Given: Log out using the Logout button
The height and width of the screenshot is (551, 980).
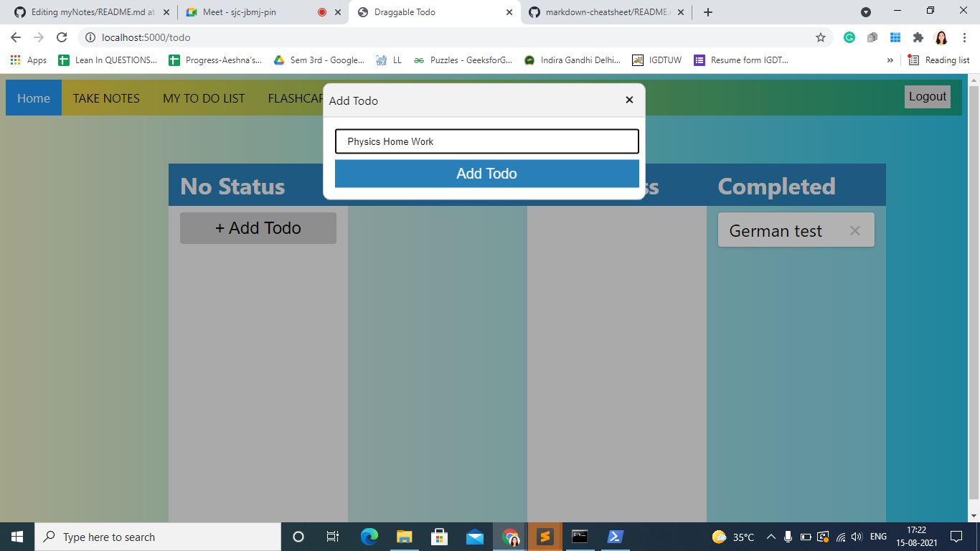Looking at the screenshot, I should tap(928, 97).
